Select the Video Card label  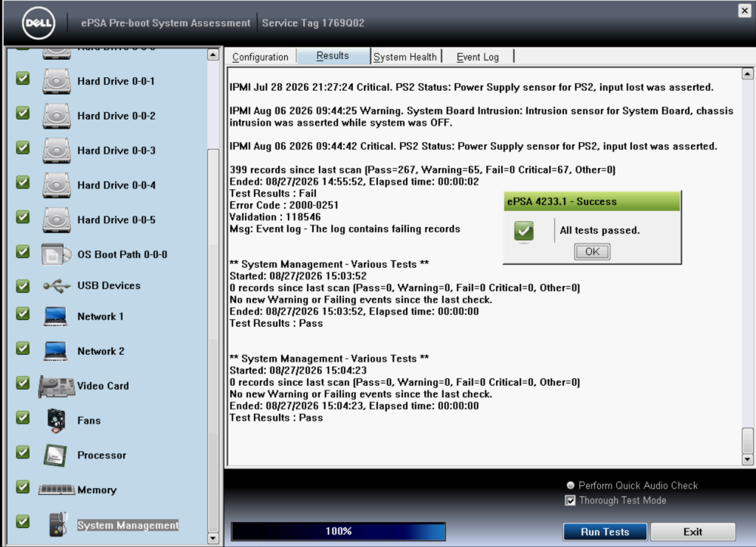coord(103,386)
